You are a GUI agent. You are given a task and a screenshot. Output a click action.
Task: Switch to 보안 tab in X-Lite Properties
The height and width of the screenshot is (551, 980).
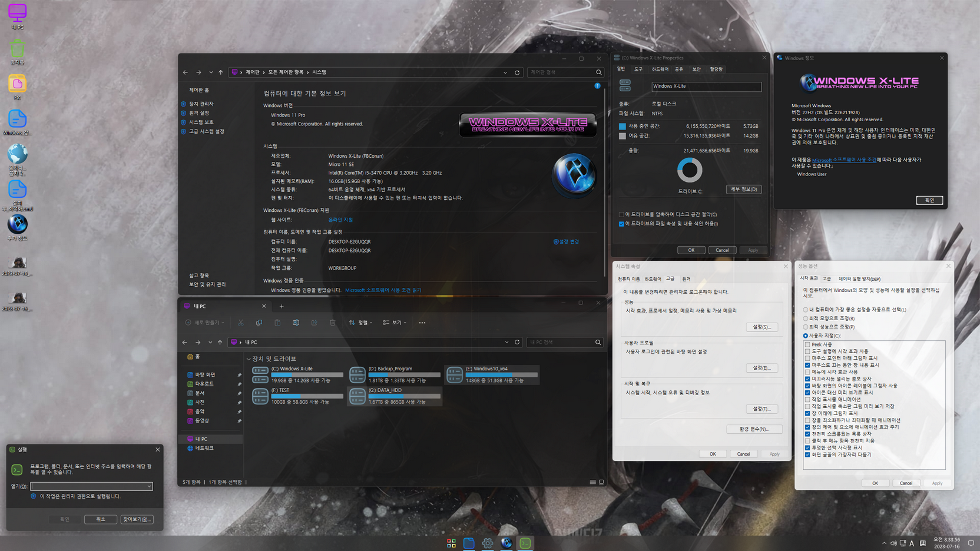pyautogui.click(x=696, y=69)
